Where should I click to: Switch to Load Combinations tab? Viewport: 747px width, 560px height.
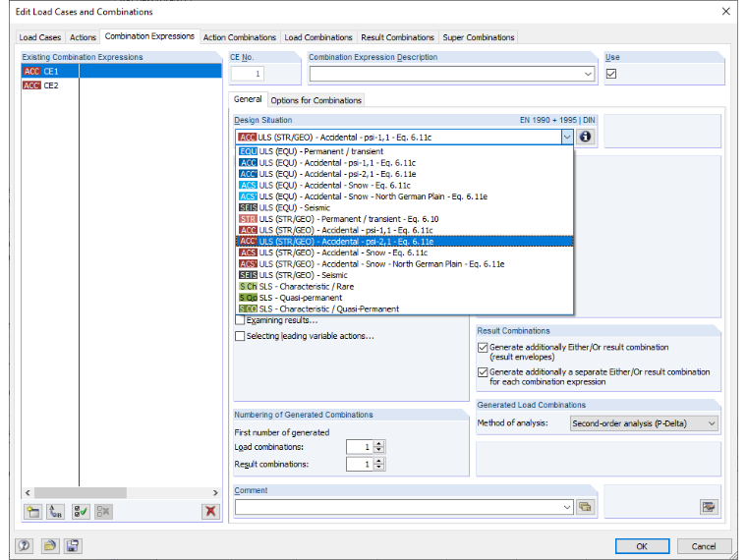point(318,37)
